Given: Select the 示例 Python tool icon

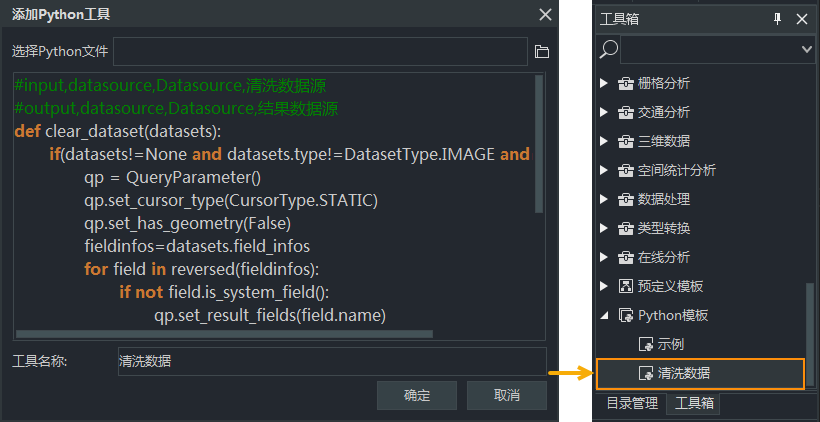Looking at the screenshot, I should [646, 344].
